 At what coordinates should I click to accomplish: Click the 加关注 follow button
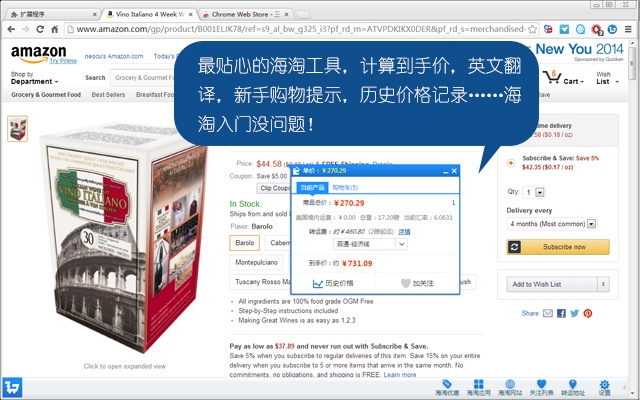(417, 283)
